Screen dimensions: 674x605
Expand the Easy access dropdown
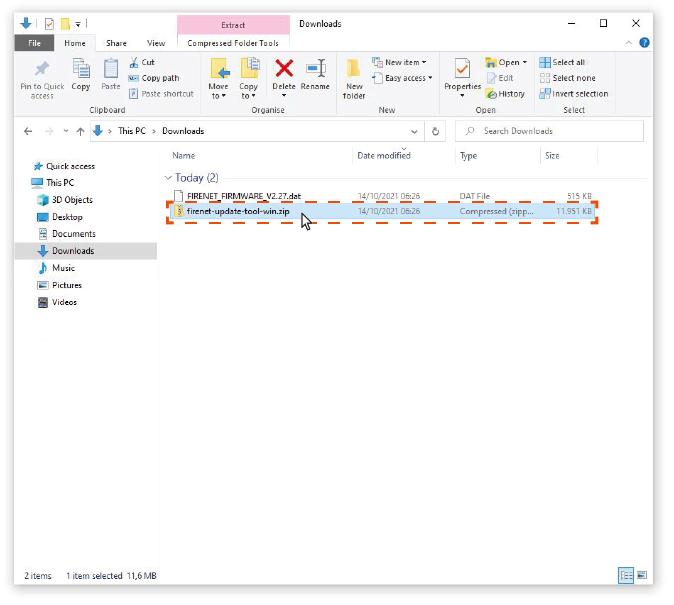click(x=430, y=78)
